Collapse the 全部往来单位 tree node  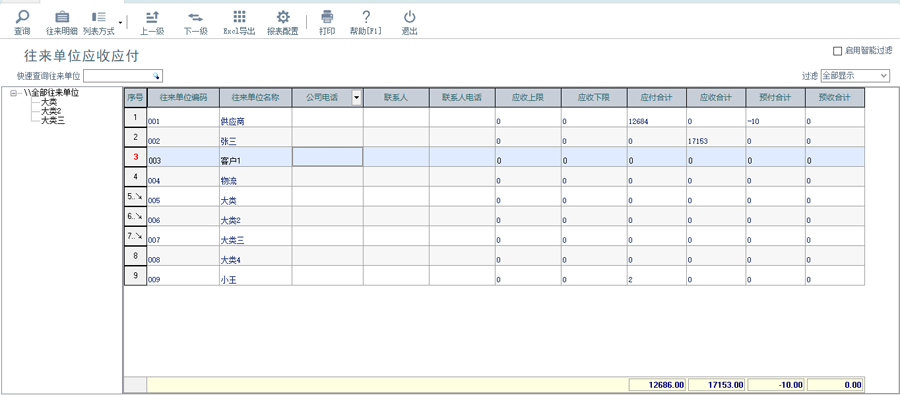click(13, 93)
